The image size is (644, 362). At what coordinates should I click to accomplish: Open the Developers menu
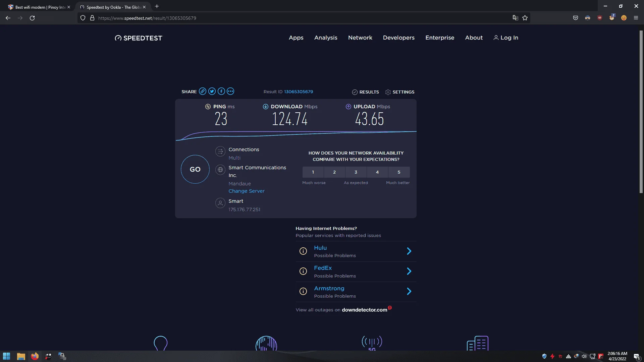(x=399, y=38)
